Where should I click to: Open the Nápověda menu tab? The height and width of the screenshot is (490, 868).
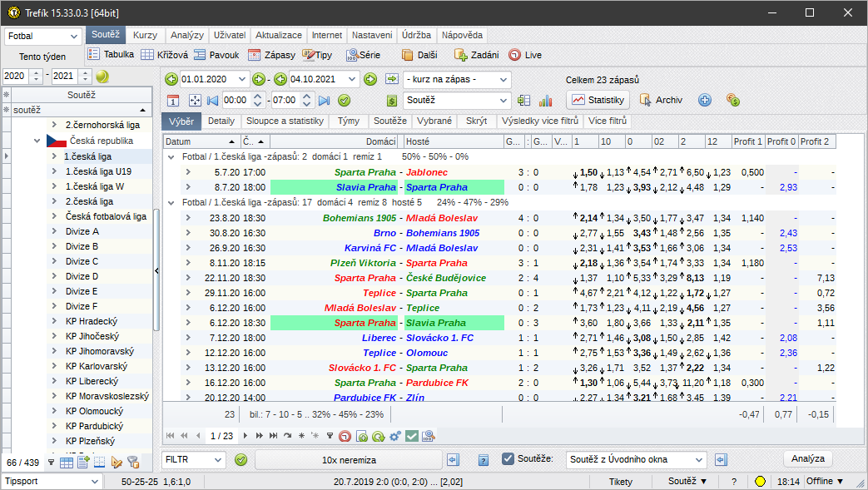(x=462, y=35)
